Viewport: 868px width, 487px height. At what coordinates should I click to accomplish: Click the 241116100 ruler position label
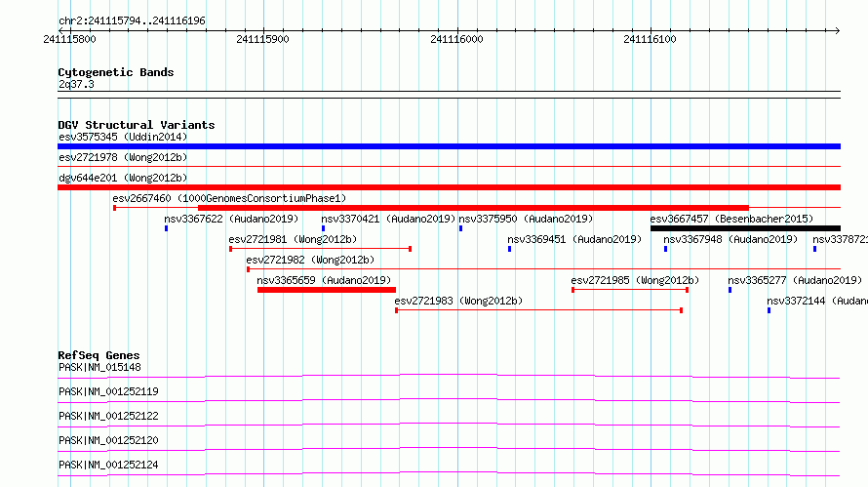point(650,39)
